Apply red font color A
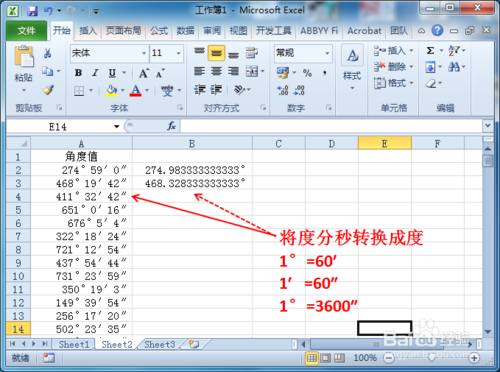Viewport: 500px width, 372px height. pyautogui.click(x=135, y=90)
